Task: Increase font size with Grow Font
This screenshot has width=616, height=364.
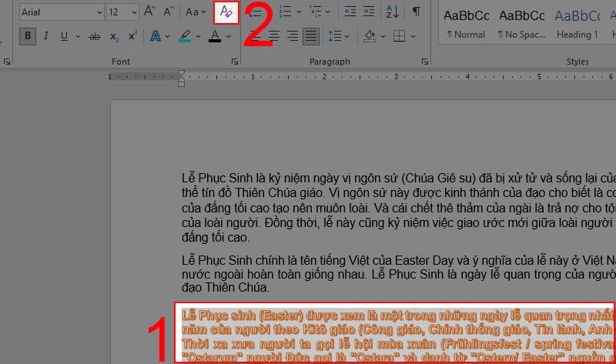Action: (x=151, y=12)
